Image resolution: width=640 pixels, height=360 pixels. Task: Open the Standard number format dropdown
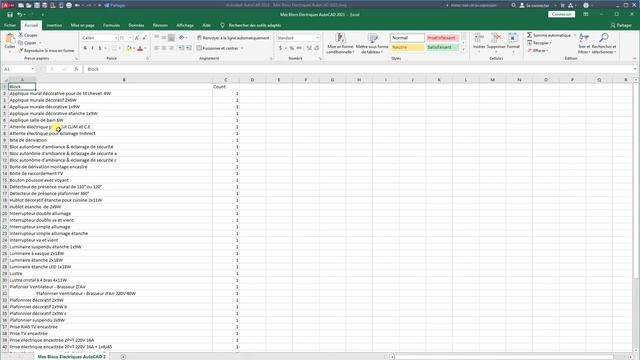pos(318,38)
